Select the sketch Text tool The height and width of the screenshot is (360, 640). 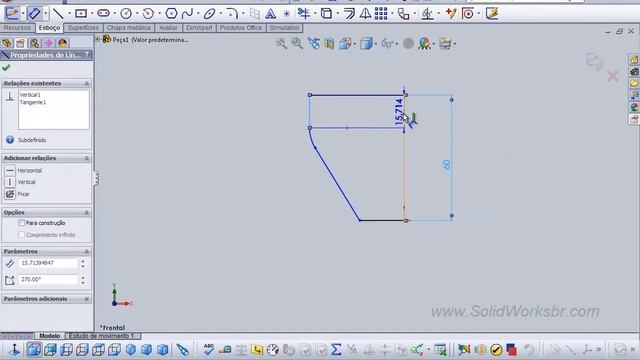[x=270, y=14]
